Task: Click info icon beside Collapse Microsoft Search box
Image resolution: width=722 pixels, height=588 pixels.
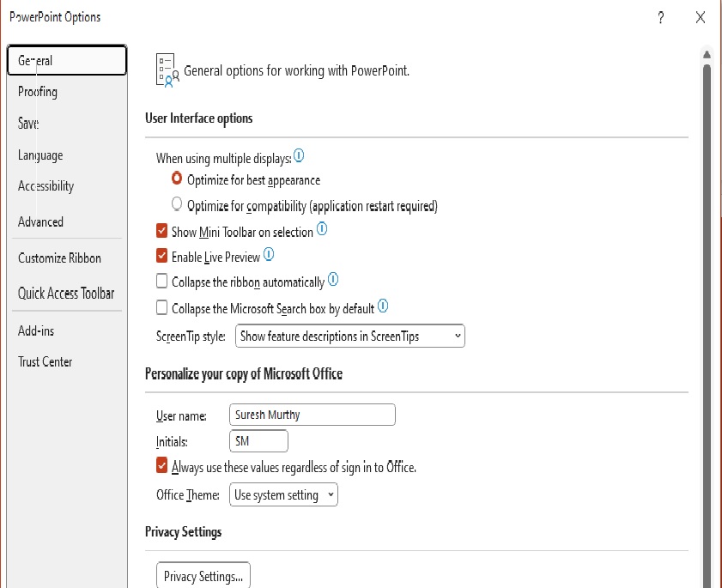Action: pyautogui.click(x=383, y=306)
